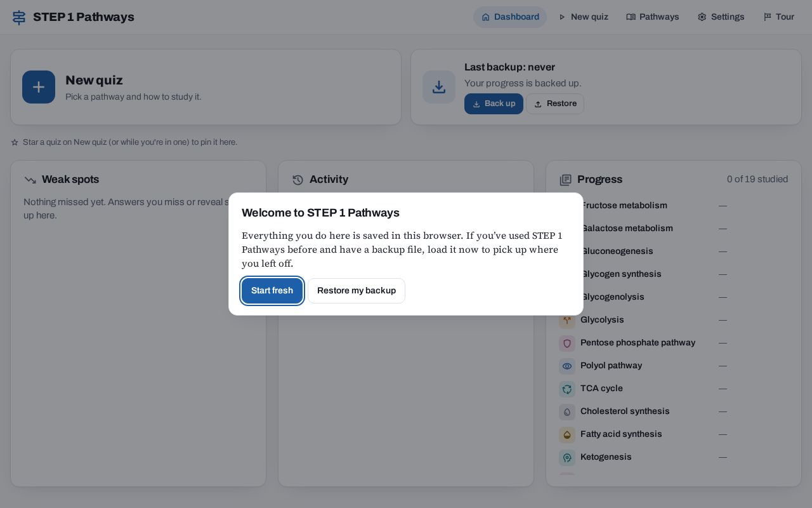Viewport: 812px width, 508px height.
Task: Click the Fructose metabolism row text
Action: (x=624, y=206)
